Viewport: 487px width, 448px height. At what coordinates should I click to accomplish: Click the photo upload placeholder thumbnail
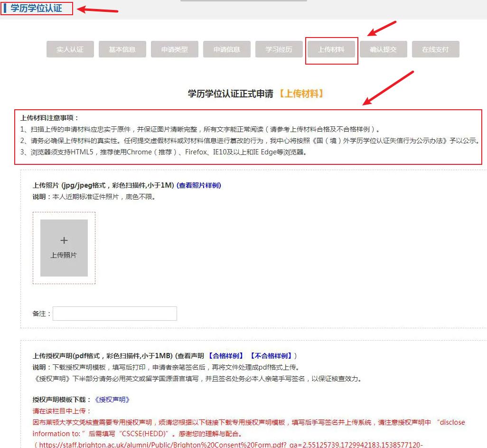point(64,247)
